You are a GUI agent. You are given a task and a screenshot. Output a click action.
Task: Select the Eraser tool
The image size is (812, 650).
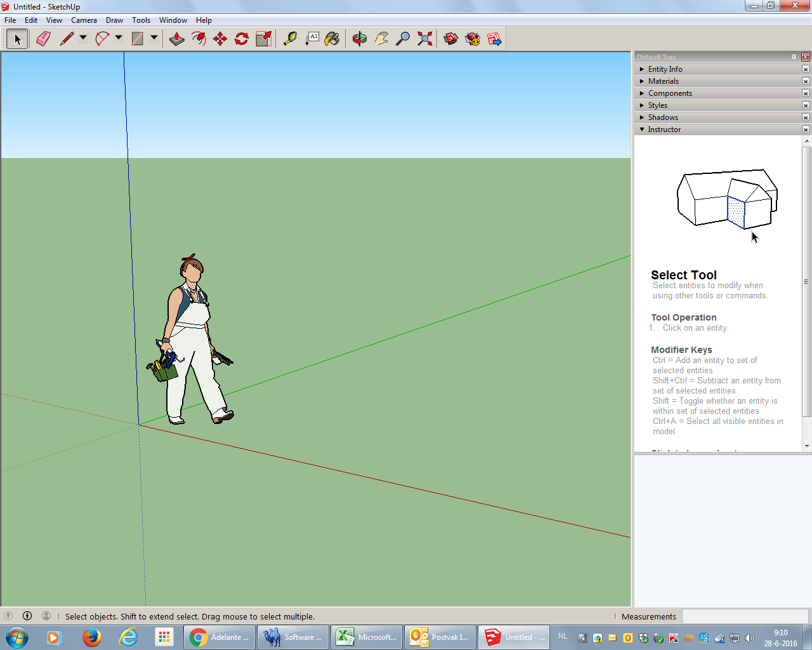[43, 39]
